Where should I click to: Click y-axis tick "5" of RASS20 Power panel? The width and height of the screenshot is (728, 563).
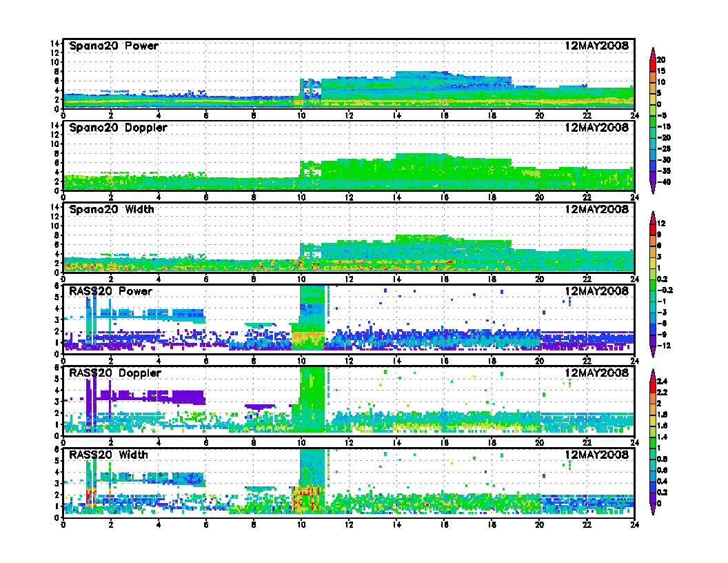click(57, 297)
